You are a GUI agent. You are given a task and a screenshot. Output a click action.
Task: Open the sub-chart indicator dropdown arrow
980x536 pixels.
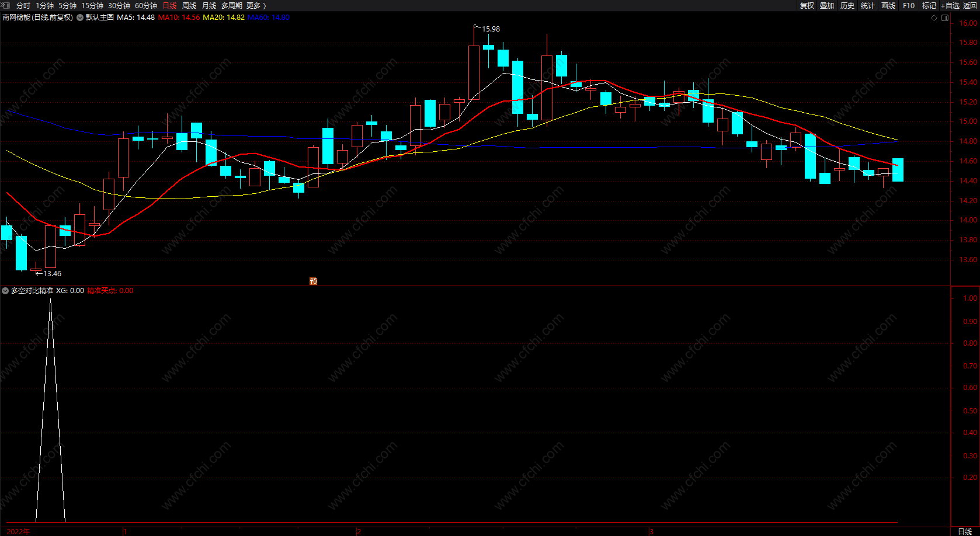tap(5, 291)
